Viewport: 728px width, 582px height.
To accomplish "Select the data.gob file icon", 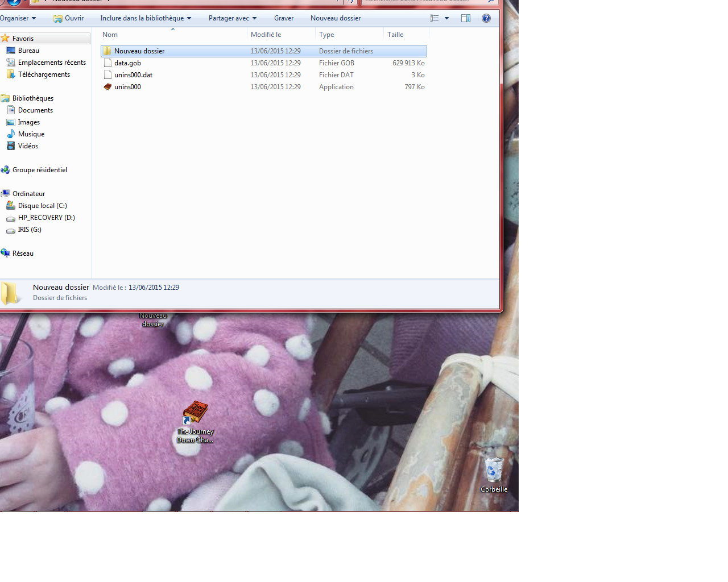I will tap(107, 63).
